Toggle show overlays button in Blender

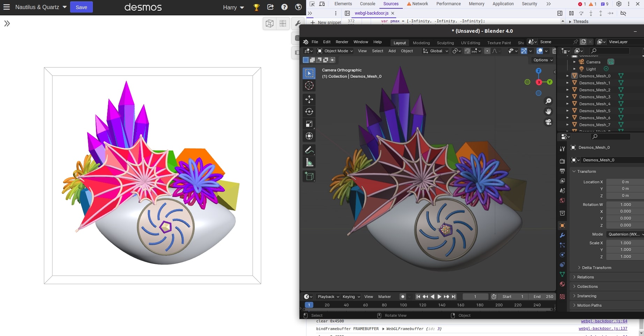click(x=540, y=51)
